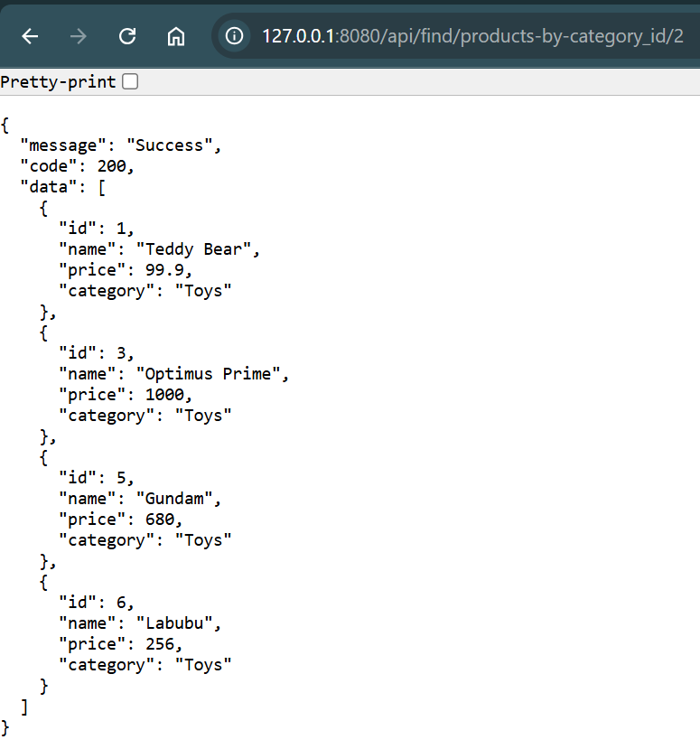Image resolution: width=700 pixels, height=749 pixels.
Task: Click the "category": "Toys" line under Labubu
Action: point(145,665)
